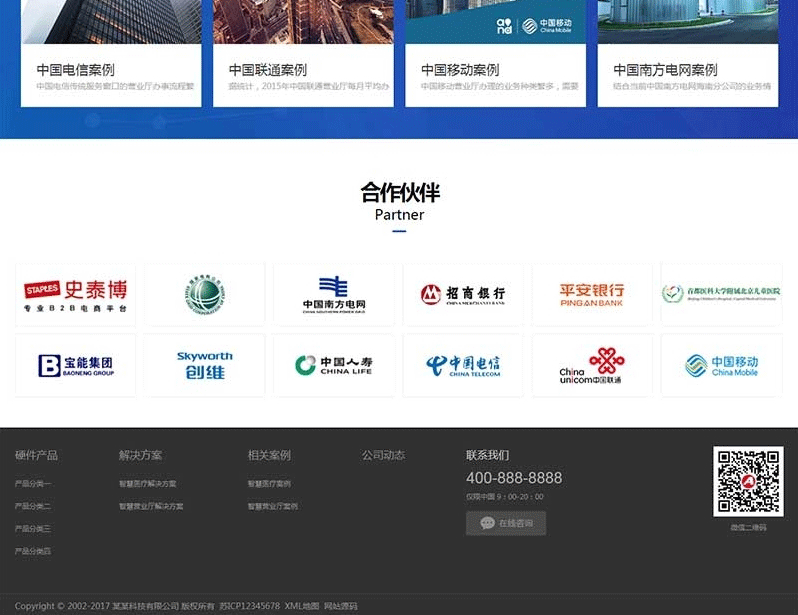The width and height of the screenshot is (798, 615).
Task: Click the 宝能集团 Baoneng Group logo
Action: 75,365
